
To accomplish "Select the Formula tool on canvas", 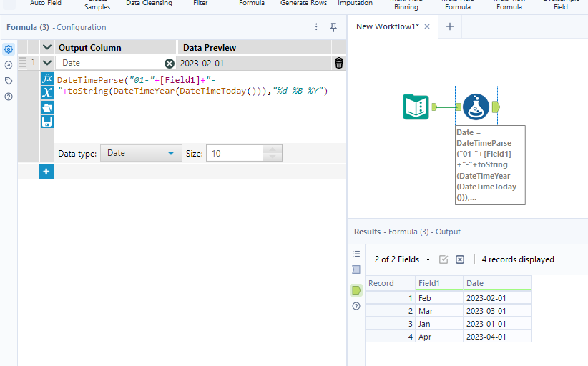I will [x=476, y=107].
